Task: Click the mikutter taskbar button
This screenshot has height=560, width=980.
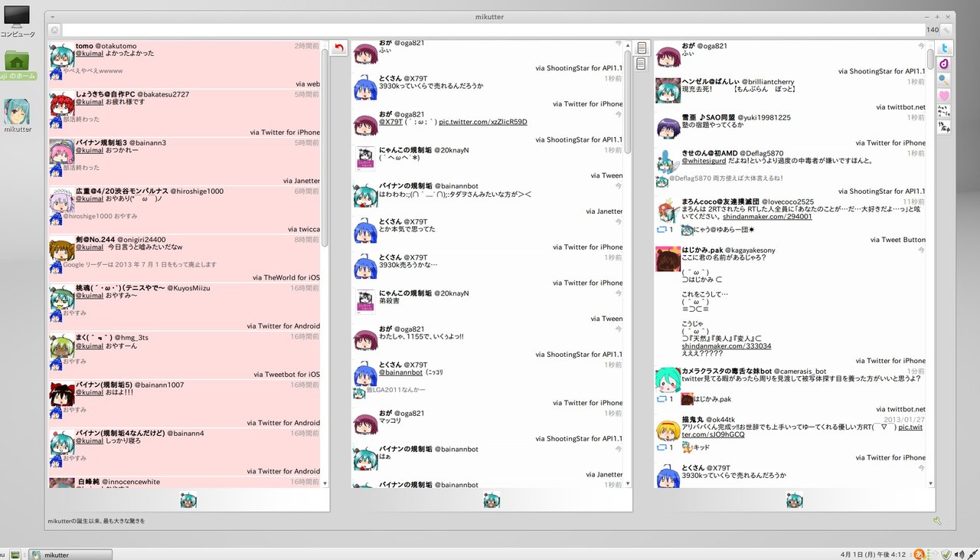Action: 70,554
